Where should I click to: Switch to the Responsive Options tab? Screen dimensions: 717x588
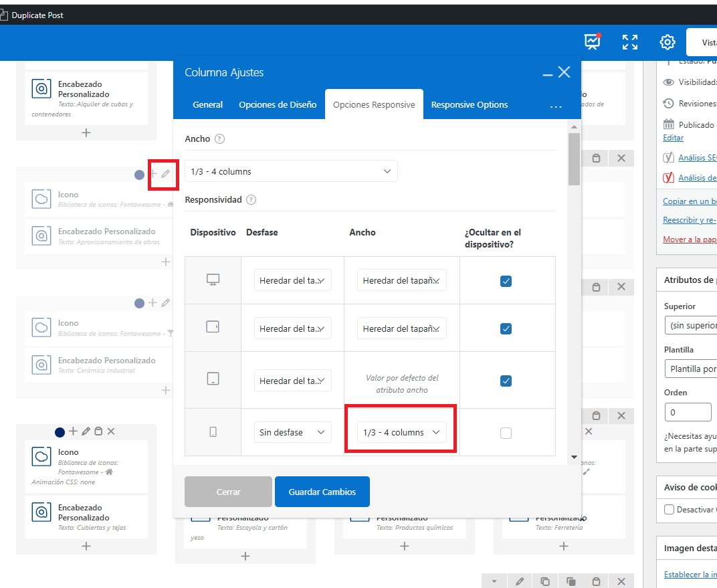point(469,105)
